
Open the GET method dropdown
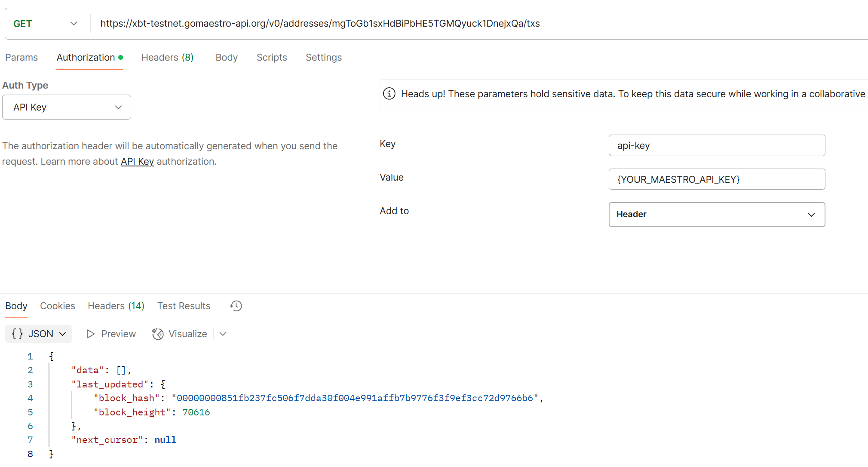[x=45, y=24]
